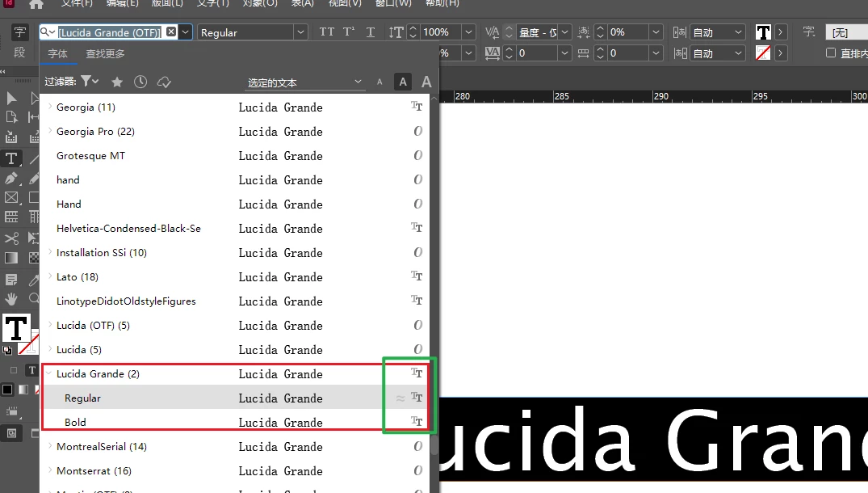
Task: Expand the Montserrat (16) font family
Action: tap(50, 470)
